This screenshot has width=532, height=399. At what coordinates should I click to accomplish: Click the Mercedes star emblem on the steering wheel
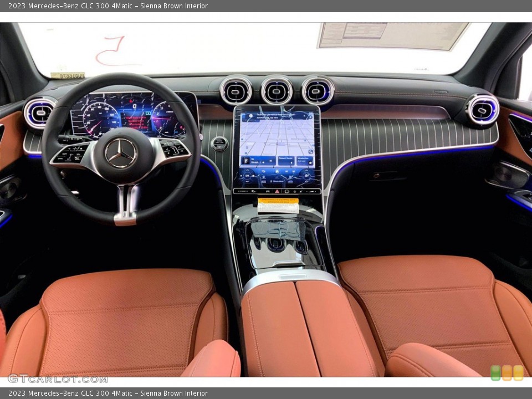pyautogui.click(x=121, y=154)
